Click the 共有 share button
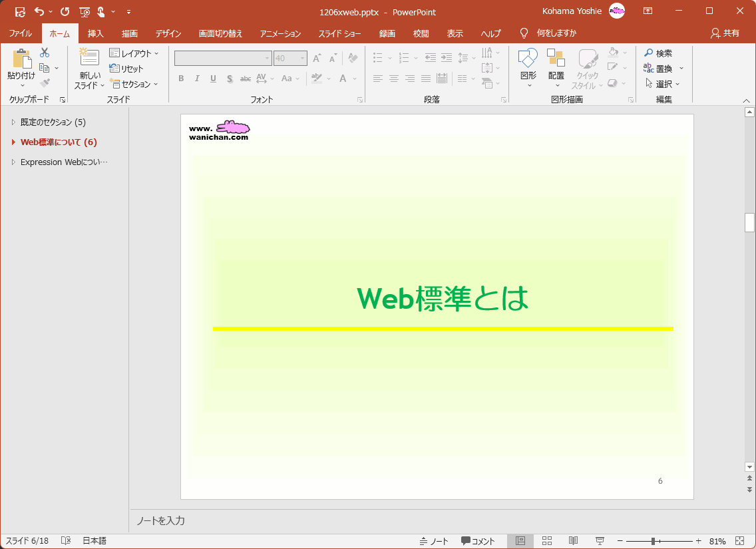 pos(725,33)
